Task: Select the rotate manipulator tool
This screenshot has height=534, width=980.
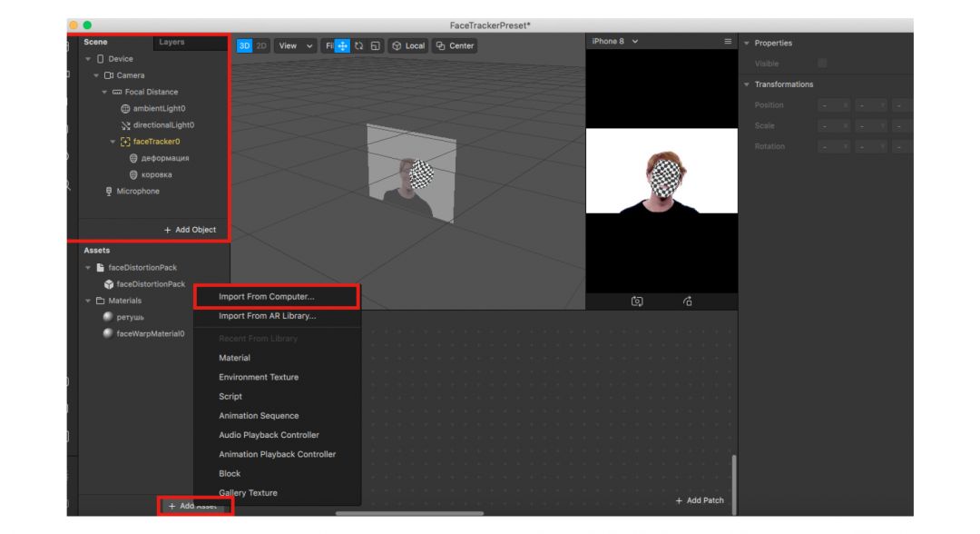Action: 358,45
